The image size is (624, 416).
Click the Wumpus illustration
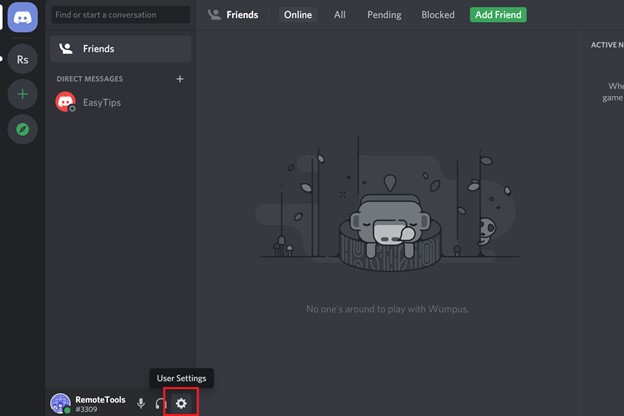tap(389, 205)
